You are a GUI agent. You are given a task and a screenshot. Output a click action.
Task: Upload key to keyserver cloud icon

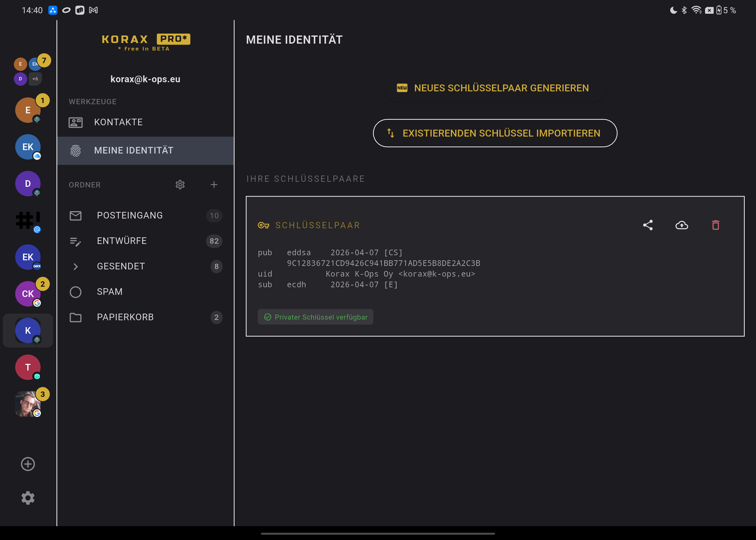(682, 225)
